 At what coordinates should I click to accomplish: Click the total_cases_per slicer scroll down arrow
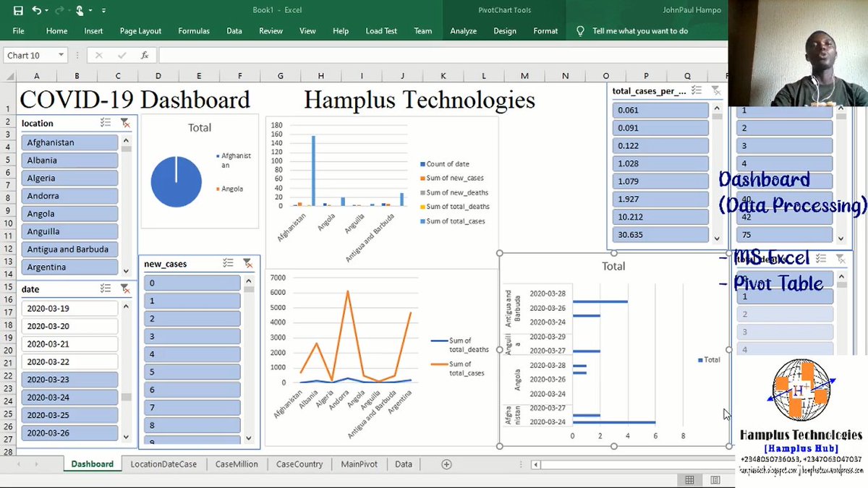pyautogui.click(x=717, y=239)
